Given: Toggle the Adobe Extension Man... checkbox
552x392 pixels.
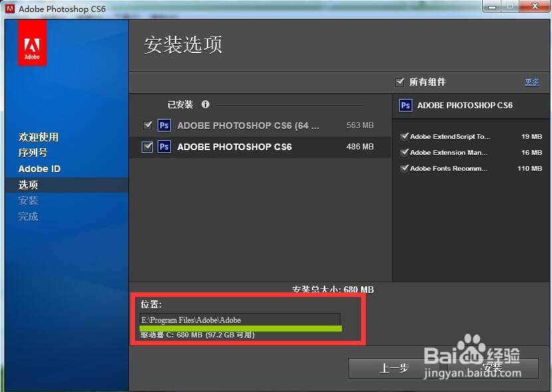Looking at the screenshot, I should tap(404, 152).
